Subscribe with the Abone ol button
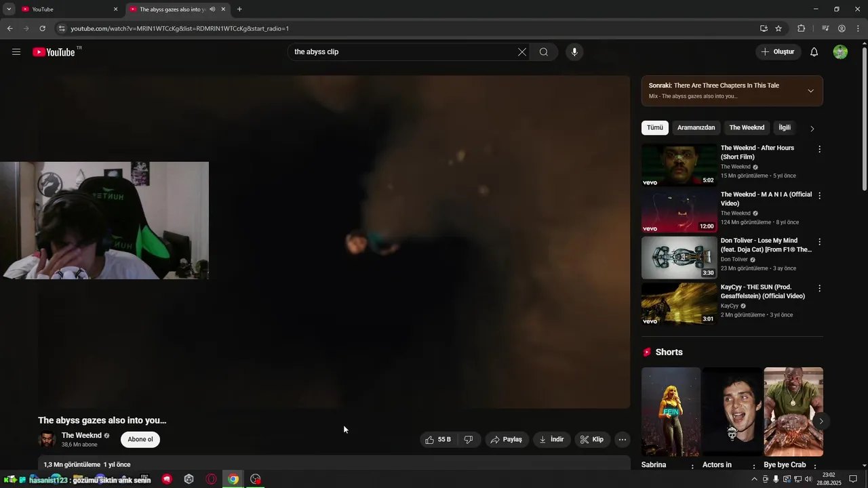The image size is (868, 488). coord(140,439)
